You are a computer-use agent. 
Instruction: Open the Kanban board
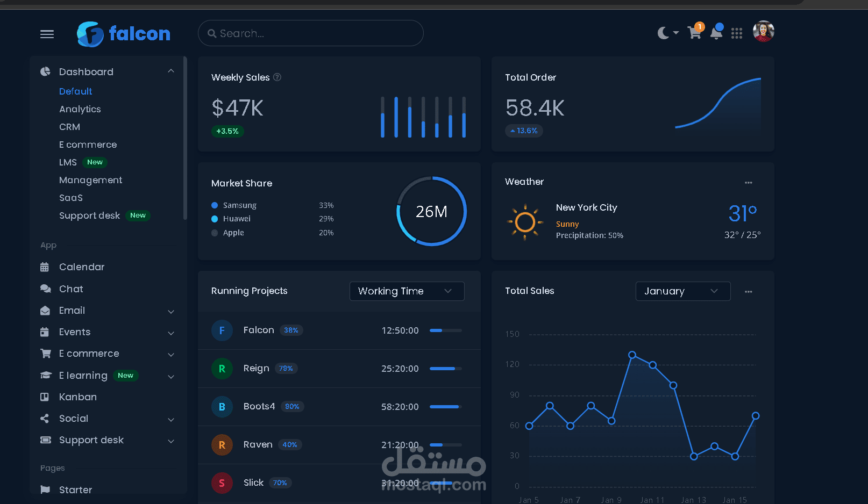coord(78,397)
